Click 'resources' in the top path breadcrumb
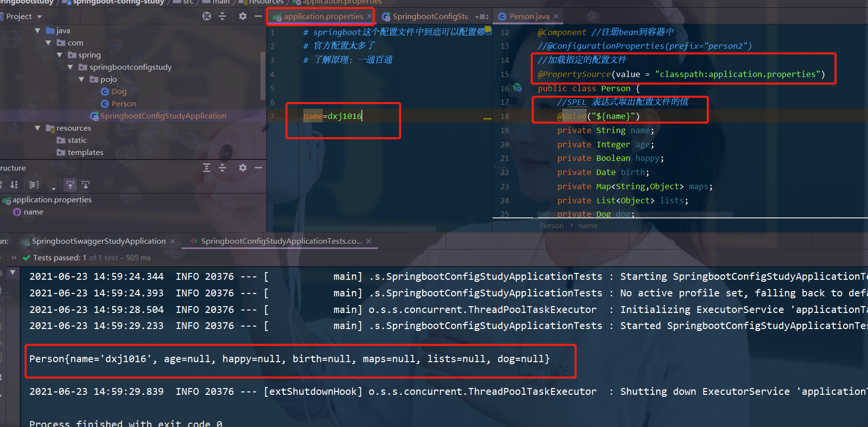 [266, 2]
